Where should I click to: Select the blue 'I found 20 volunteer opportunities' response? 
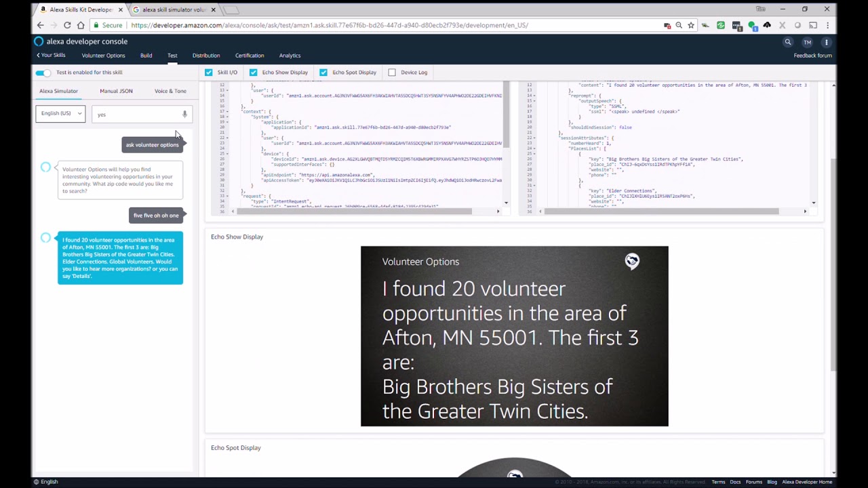120,258
